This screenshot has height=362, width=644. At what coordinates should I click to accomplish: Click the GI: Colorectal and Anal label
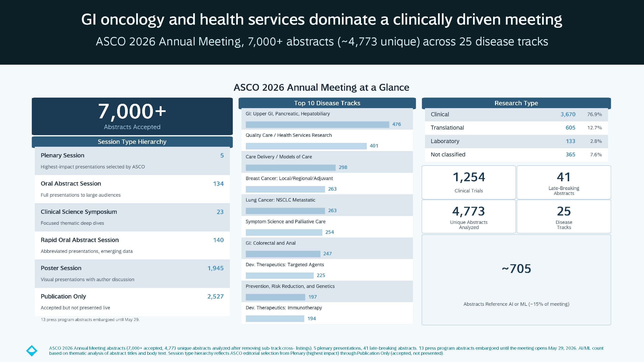[270, 243]
